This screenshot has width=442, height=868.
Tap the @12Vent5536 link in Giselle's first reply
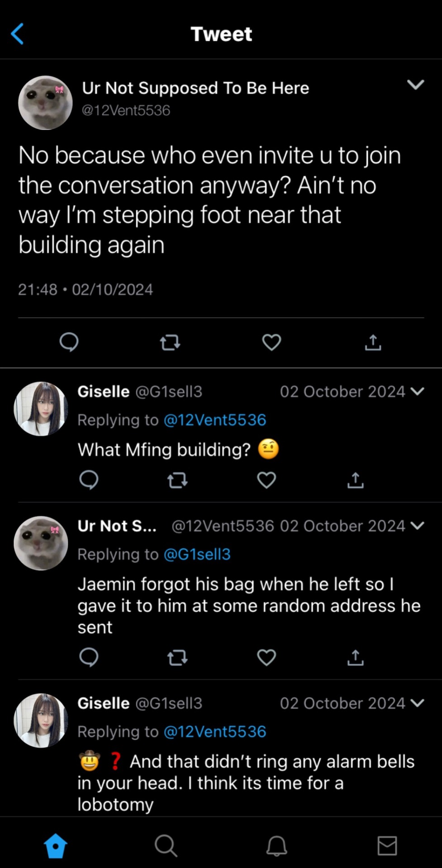(214, 420)
